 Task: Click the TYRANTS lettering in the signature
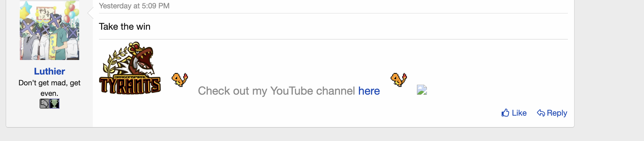[130, 86]
